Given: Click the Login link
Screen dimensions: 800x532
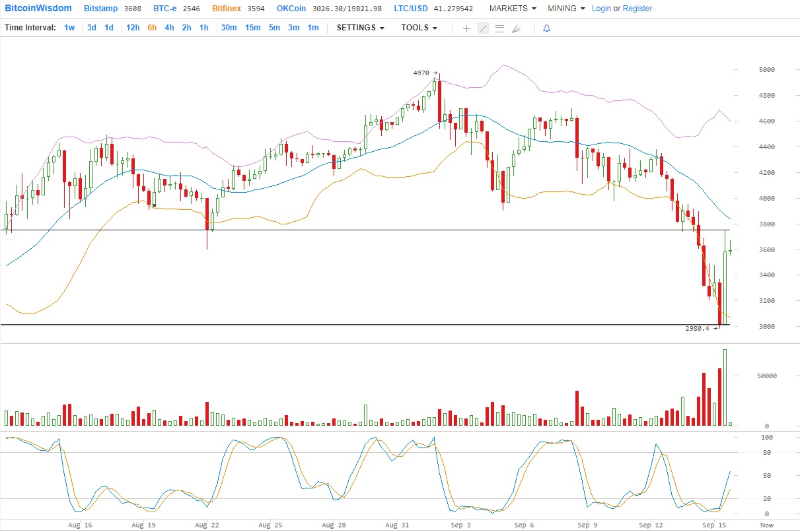Looking at the screenshot, I should click(x=601, y=9).
